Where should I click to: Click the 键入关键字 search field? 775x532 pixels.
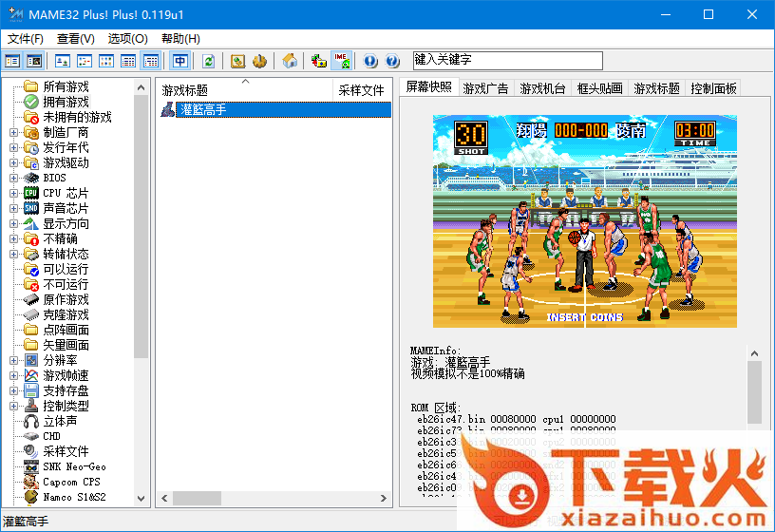pos(508,61)
